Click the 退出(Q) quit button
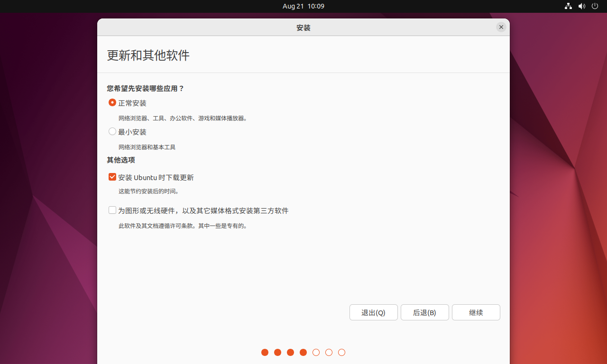This screenshot has height=364, width=607. click(x=373, y=312)
